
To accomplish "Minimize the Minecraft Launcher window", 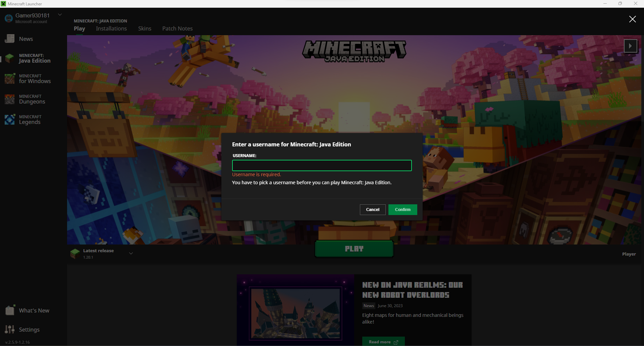I will tap(605, 4).
